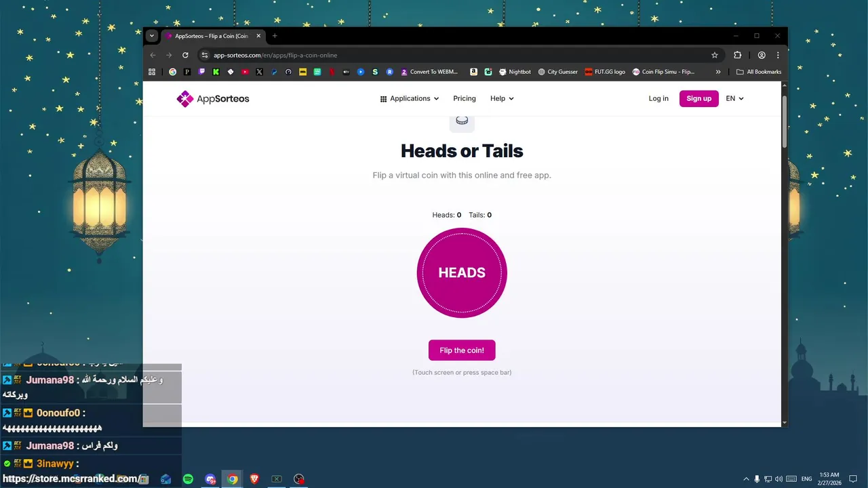Click the Flip the coin! button
Screen dimensions: 868x488
point(462,350)
